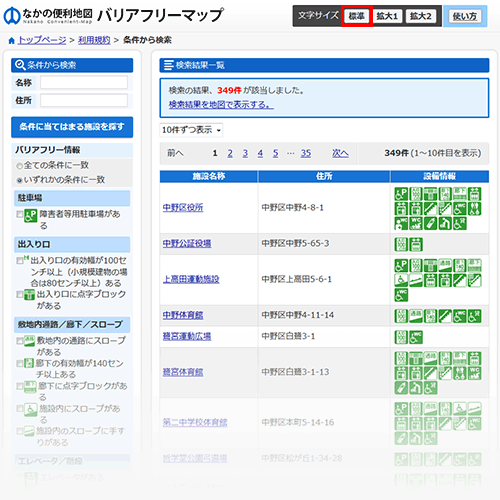Image resolution: width=500 pixels, height=500 pixels.
Task: Set text size to 標準
Action: [x=356, y=16]
